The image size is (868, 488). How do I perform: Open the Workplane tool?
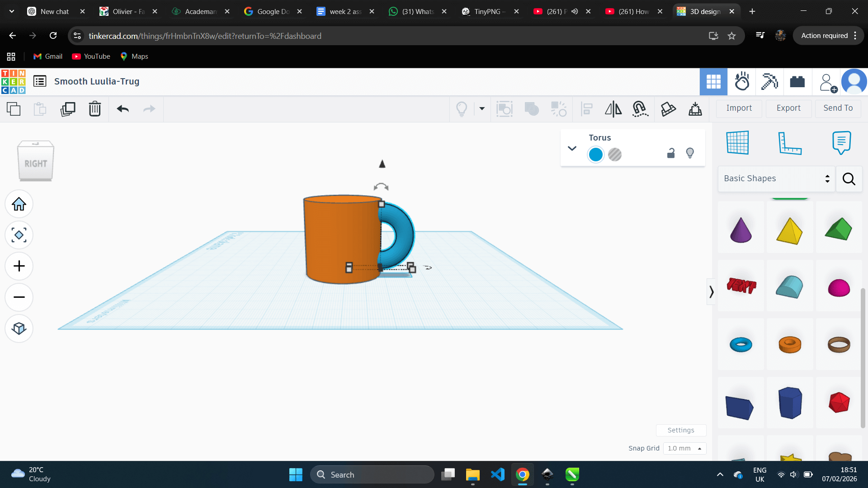(x=738, y=143)
